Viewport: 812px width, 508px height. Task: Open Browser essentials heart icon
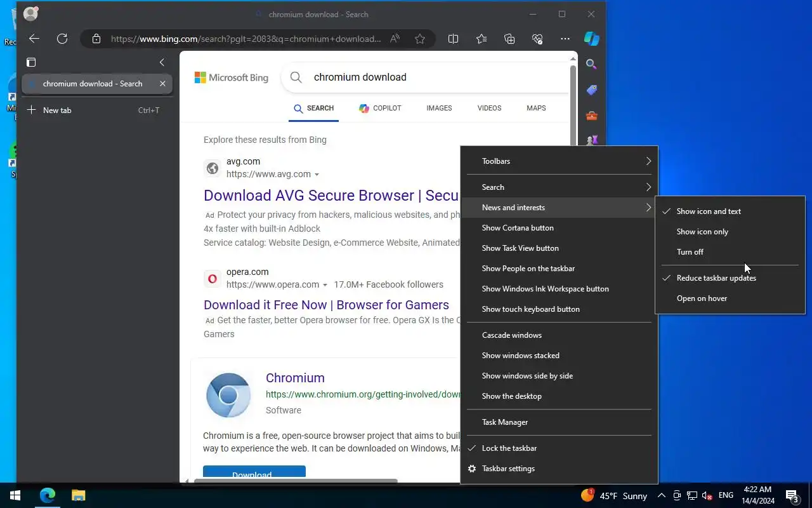(x=537, y=39)
